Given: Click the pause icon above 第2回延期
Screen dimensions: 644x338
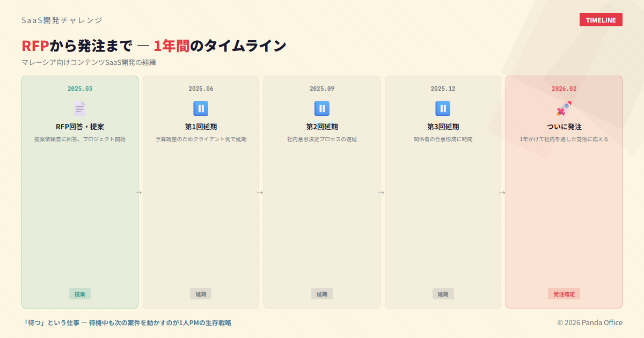Looking at the screenshot, I should coord(322,108).
